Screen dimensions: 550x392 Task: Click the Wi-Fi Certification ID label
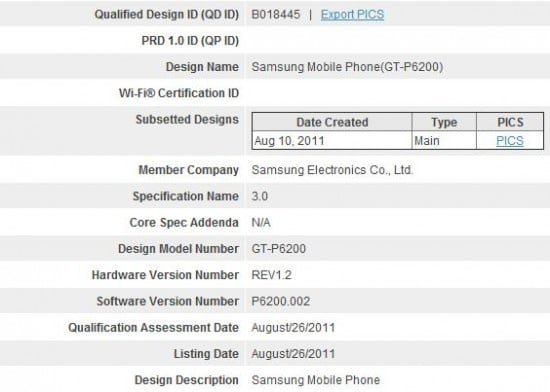tap(179, 93)
